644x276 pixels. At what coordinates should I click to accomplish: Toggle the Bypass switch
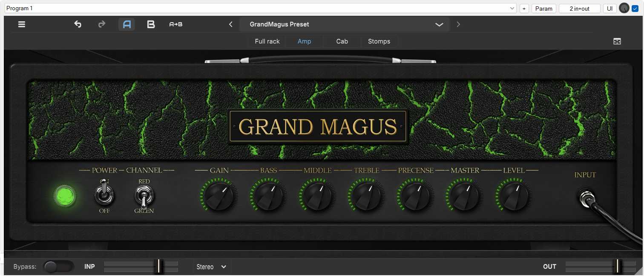coord(58,266)
